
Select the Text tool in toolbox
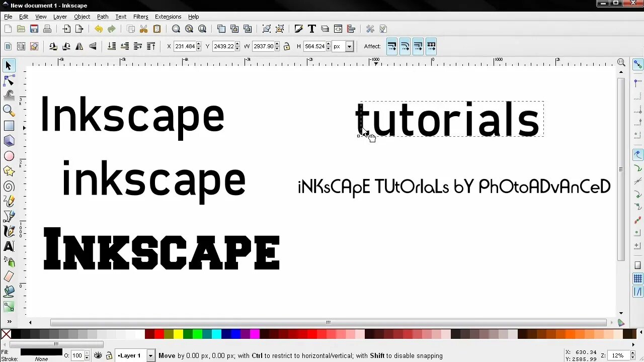(9, 246)
